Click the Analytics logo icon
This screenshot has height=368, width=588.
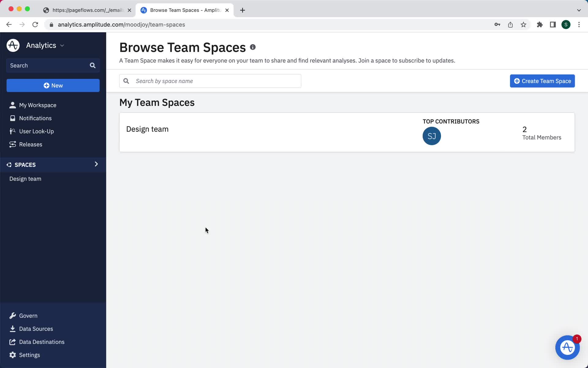click(x=13, y=45)
